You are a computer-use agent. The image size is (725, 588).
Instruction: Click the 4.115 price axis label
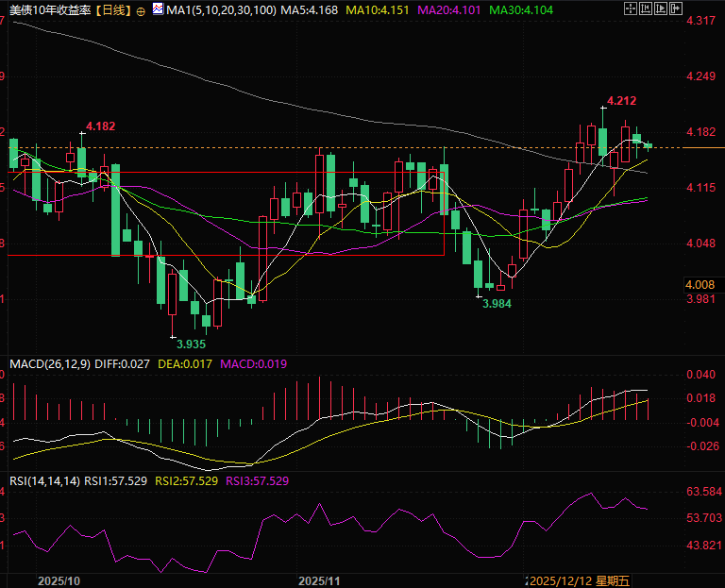coord(701,188)
